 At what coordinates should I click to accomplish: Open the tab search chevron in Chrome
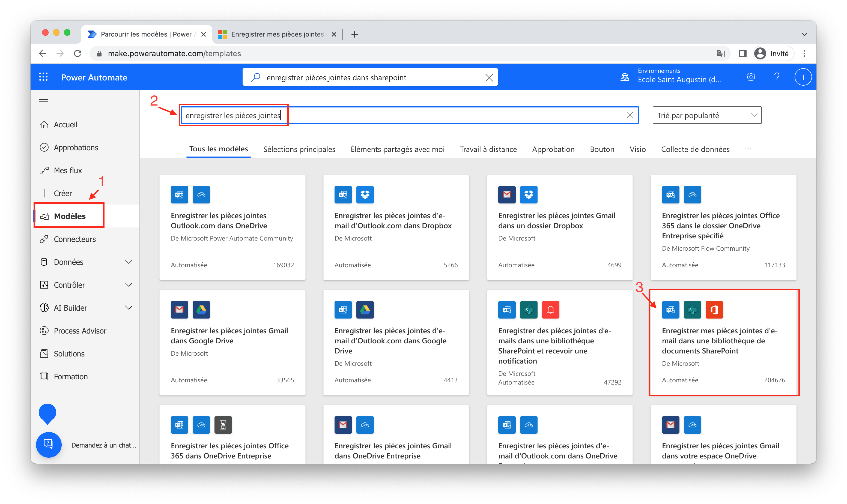coord(804,34)
